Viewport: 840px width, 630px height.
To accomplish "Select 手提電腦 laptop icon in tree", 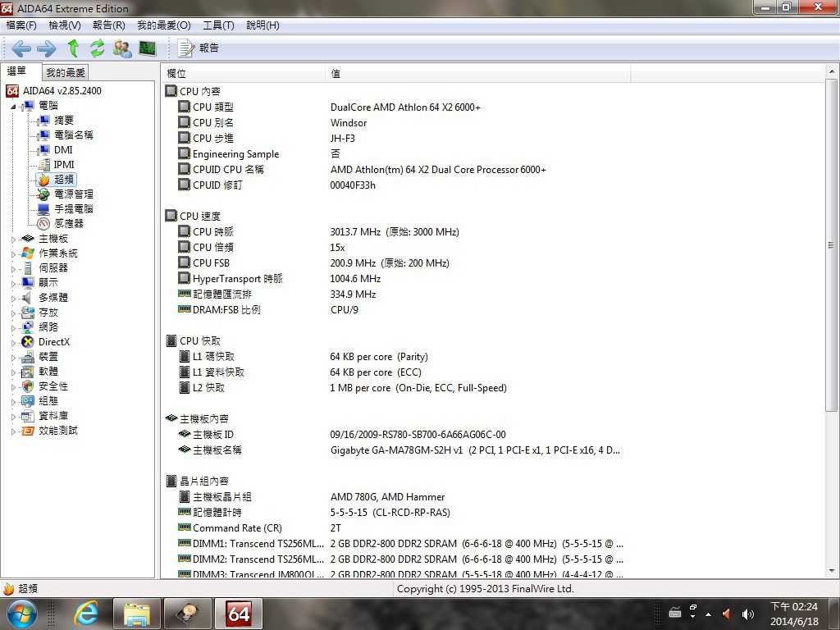I will [44, 209].
